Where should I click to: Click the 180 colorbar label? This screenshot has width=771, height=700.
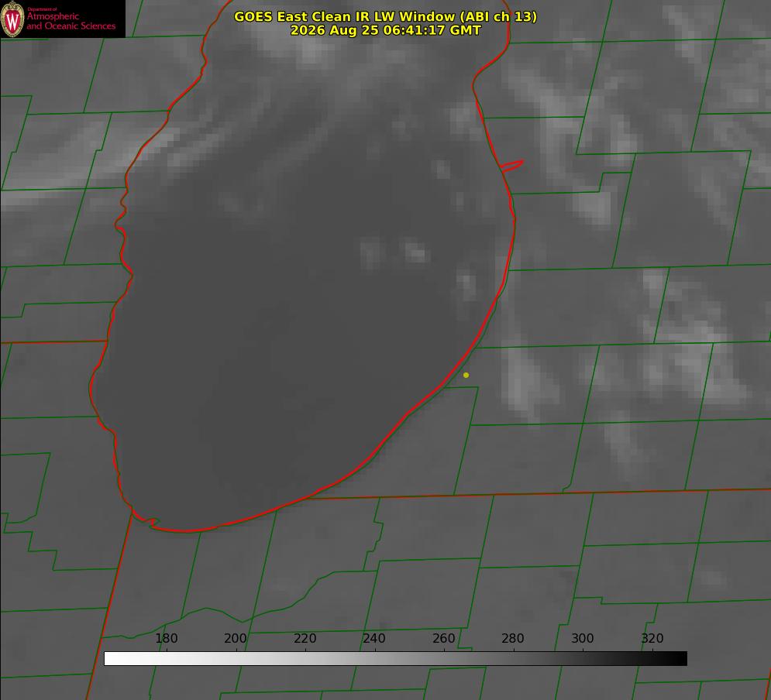(x=166, y=639)
